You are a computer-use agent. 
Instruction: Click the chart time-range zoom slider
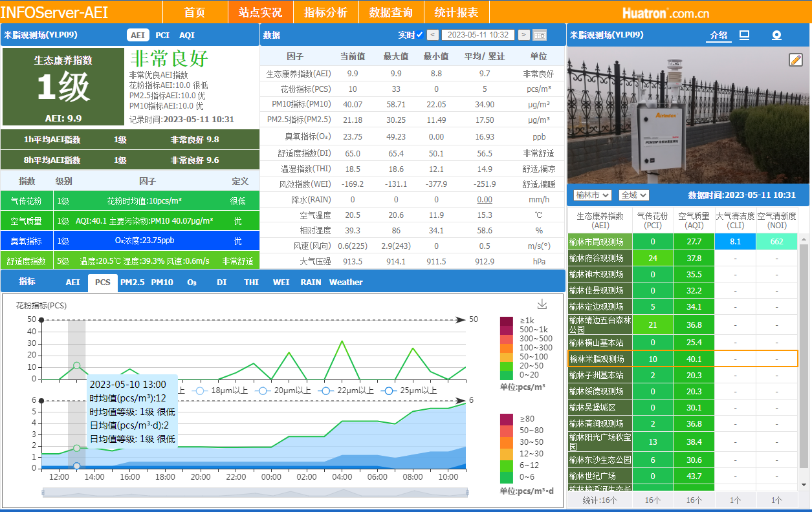click(255, 493)
